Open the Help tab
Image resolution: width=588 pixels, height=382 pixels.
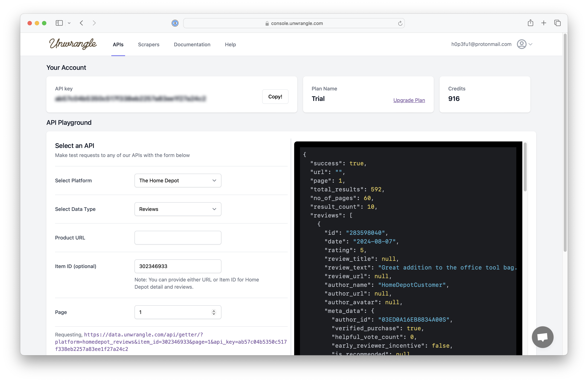point(230,44)
